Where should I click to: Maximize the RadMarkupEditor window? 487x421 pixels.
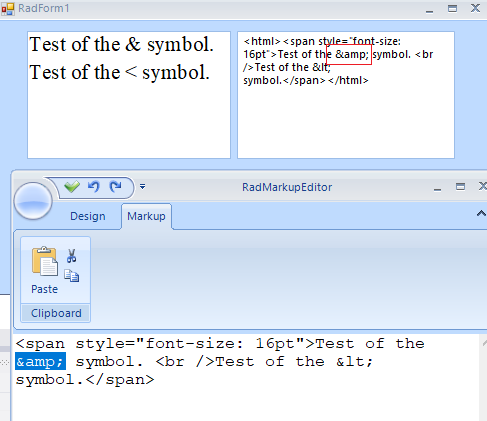[460, 187]
